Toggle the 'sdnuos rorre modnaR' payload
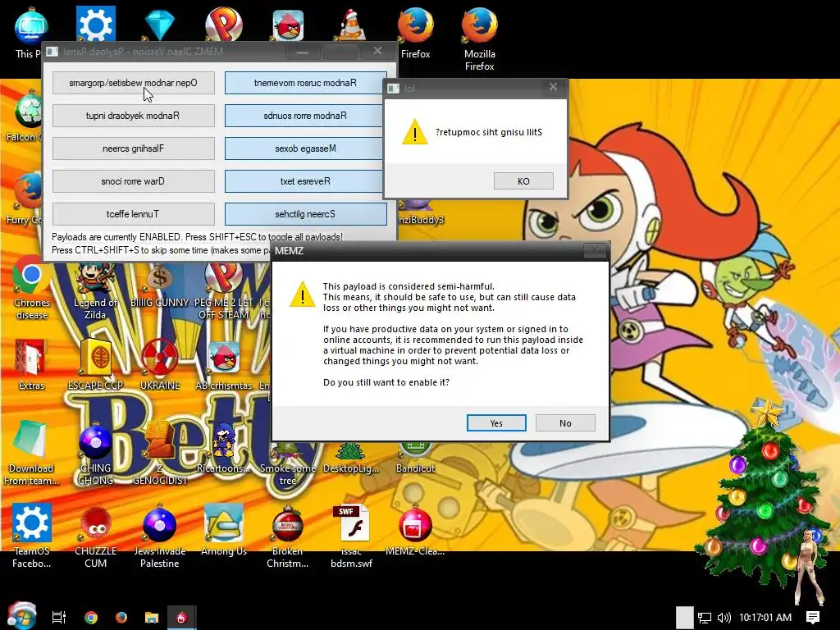This screenshot has width=840, height=630. (x=304, y=116)
